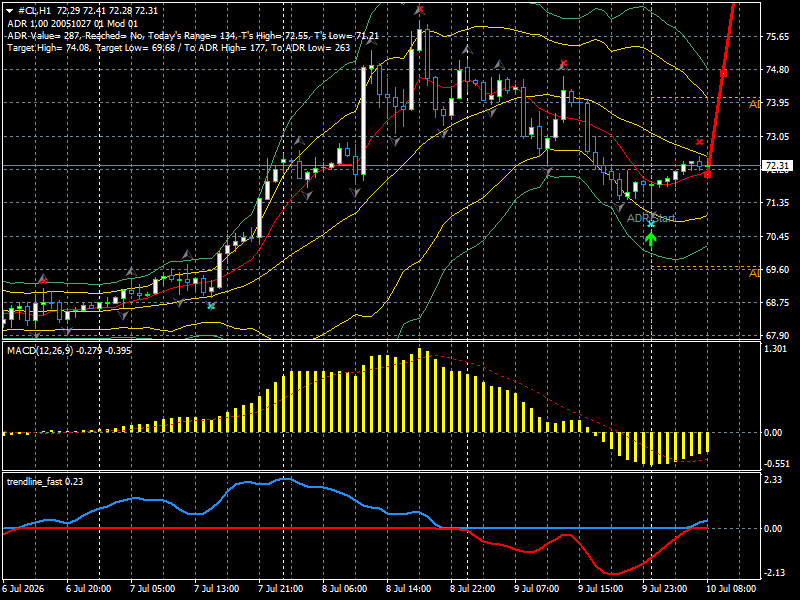Select MACD scale value 1.301
This screenshot has height=600, width=800.
pyautogui.click(x=776, y=349)
